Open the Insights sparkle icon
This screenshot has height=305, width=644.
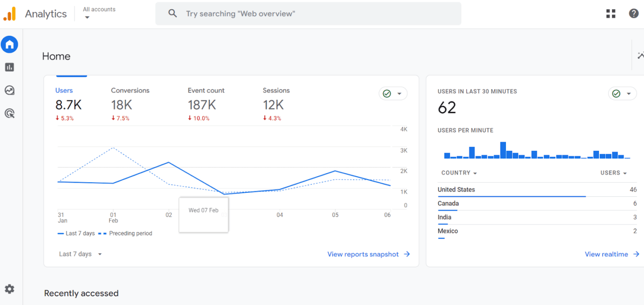tap(640, 56)
